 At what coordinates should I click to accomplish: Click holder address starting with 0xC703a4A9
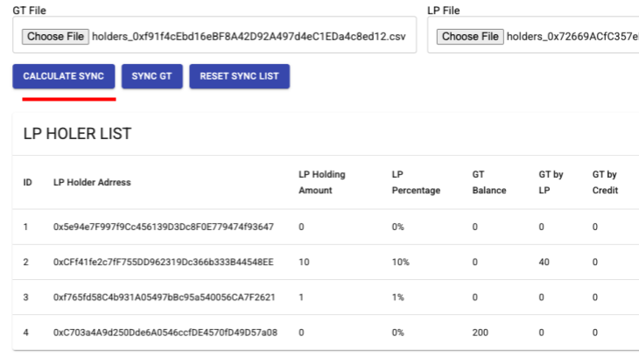[x=165, y=332]
